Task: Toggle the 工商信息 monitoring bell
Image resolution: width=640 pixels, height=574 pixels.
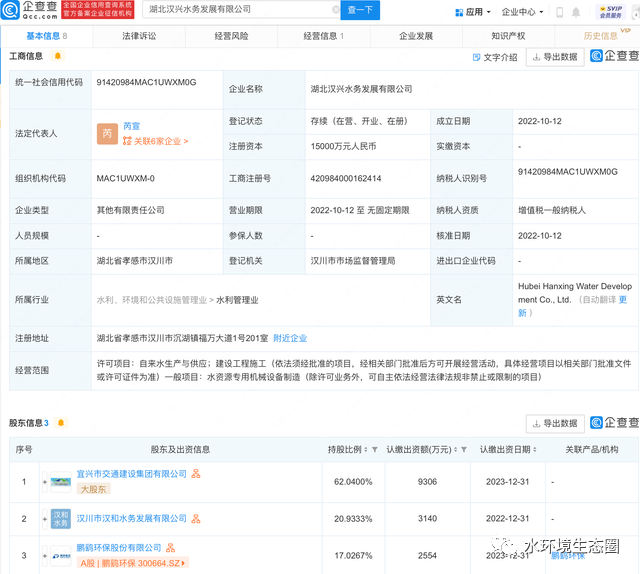Action: click(x=58, y=56)
